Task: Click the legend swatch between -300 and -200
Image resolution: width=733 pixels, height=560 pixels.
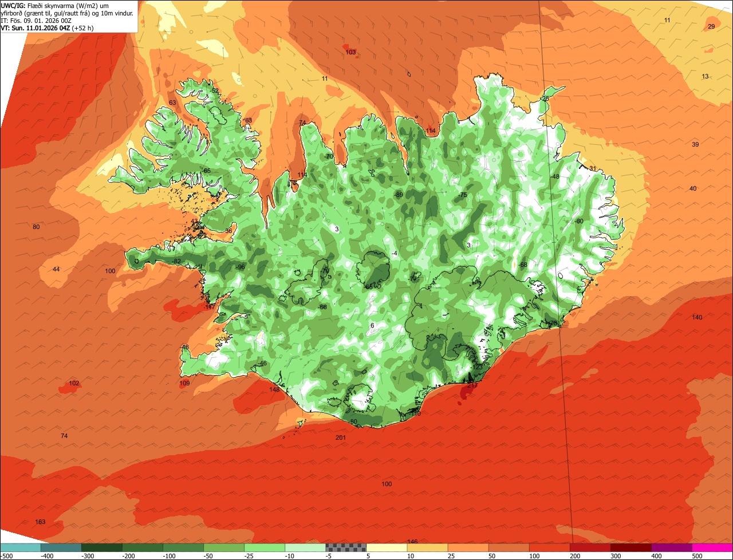Action: point(102,548)
